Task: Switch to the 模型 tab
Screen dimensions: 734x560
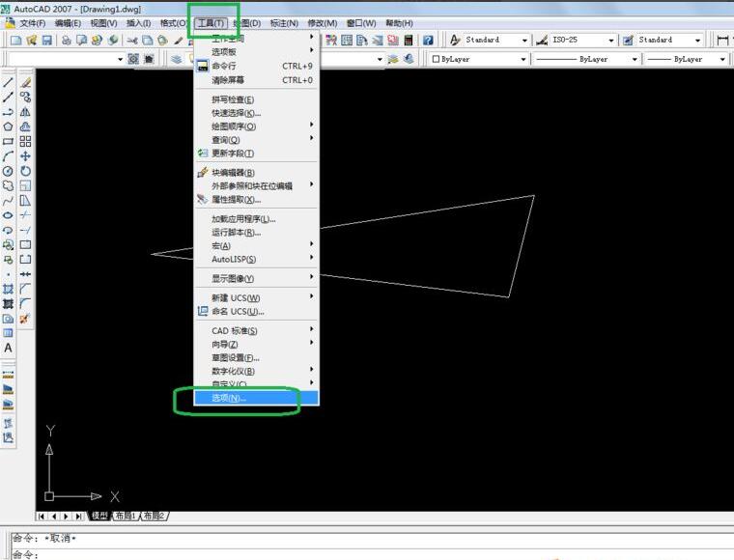Action: [x=99, y=516]
